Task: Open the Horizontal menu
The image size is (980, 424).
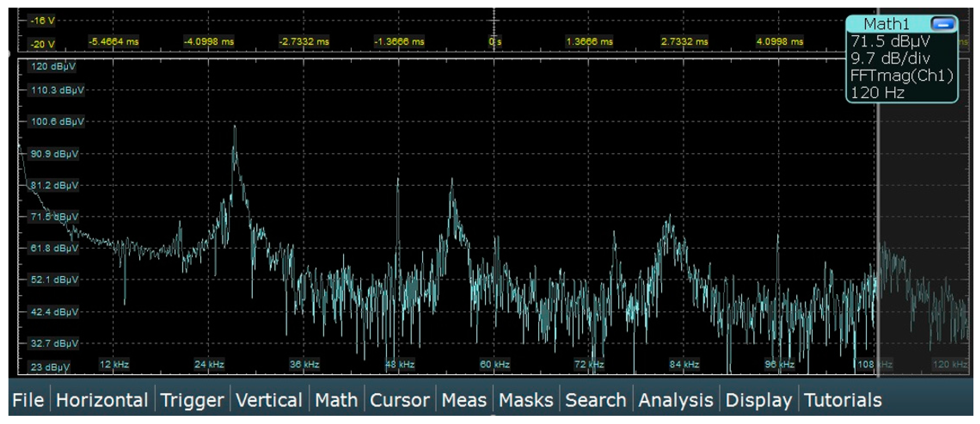Action: click(102, 400)
